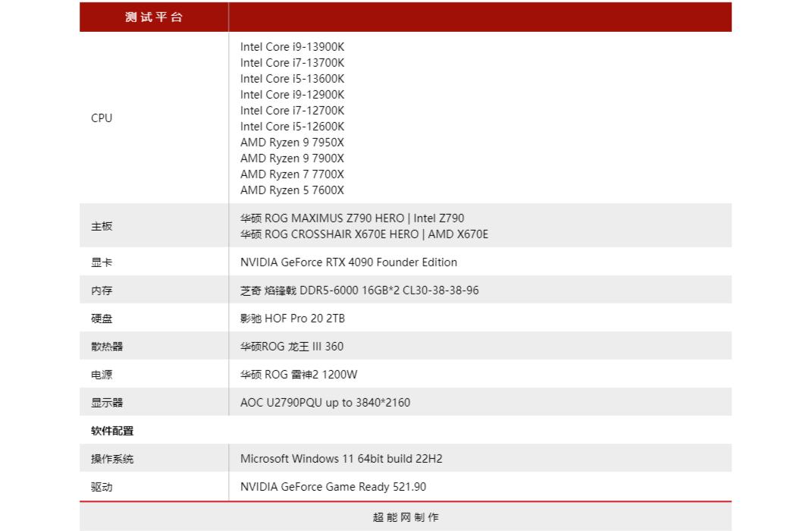
Task: Click Intel Core i9-13900K entry
Action: 292,46
